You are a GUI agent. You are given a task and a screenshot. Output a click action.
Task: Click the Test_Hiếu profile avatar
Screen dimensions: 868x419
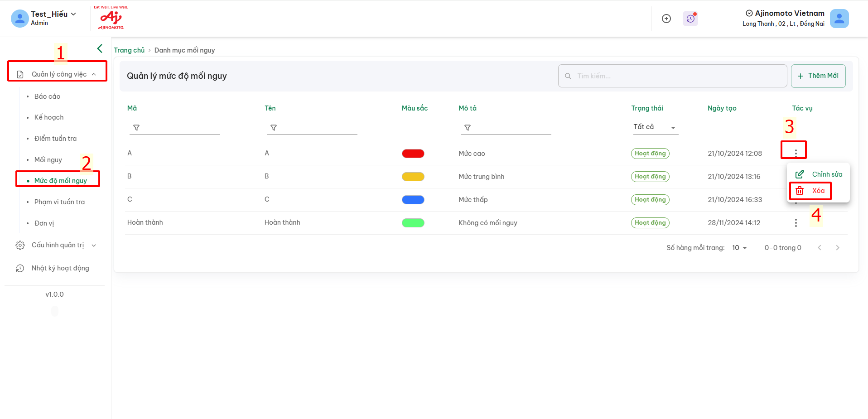[19, 19]
